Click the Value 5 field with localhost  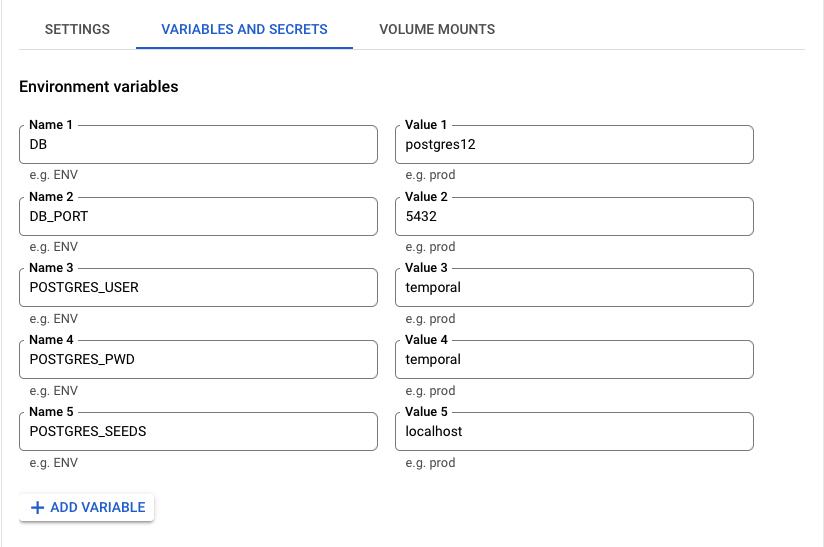[x=574, y=432]
